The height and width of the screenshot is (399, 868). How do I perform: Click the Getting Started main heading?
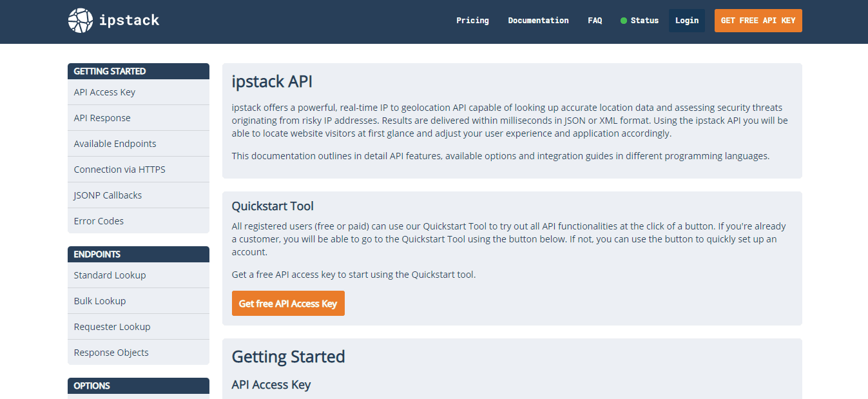pos(289,356)
